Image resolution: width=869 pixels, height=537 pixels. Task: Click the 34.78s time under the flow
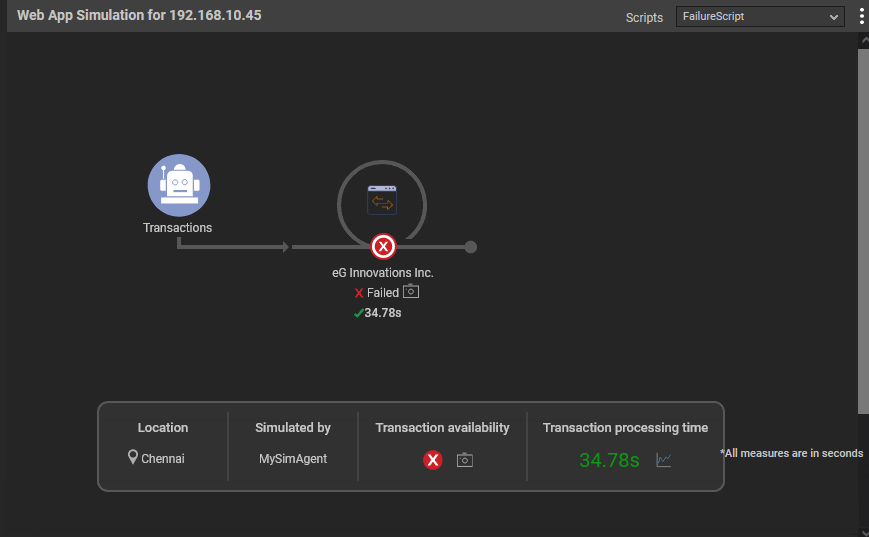pyautogui.click(x=382, y=313)
